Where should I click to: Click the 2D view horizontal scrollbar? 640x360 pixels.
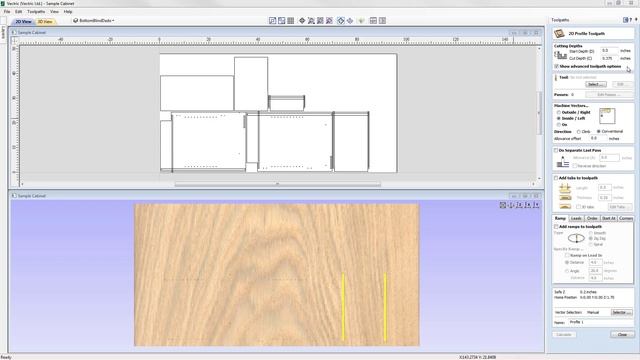tap(278, 184)
